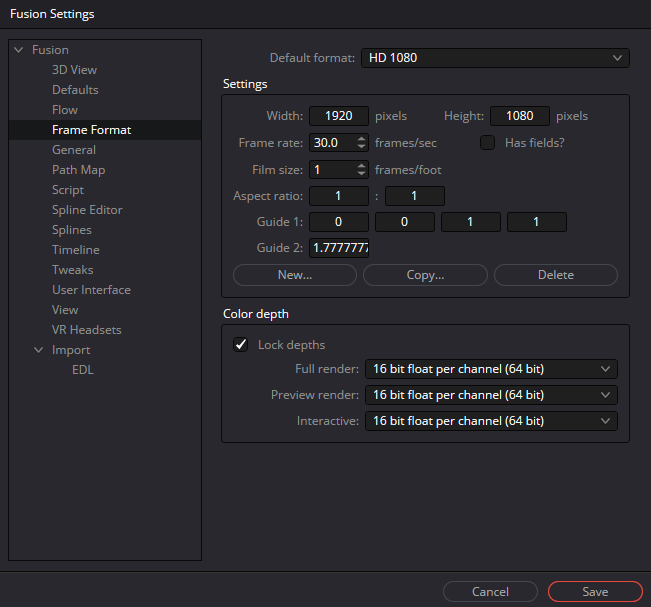Click the Frame rate stepper arrows

[x=362, y=143]
